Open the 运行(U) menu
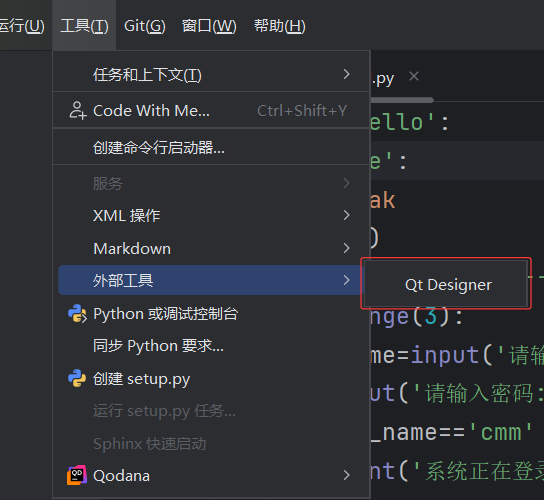The width and height of the screenshot is (544, 500). (22, 26)
